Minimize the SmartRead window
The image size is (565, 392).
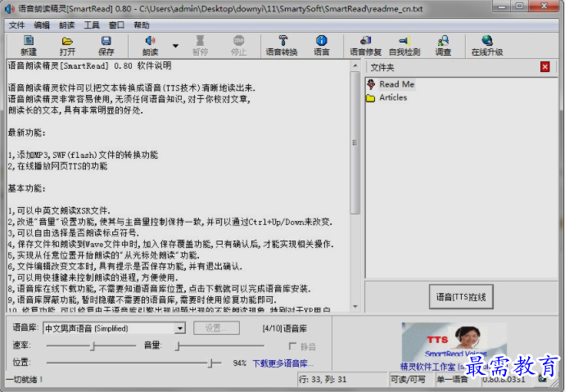502,7
